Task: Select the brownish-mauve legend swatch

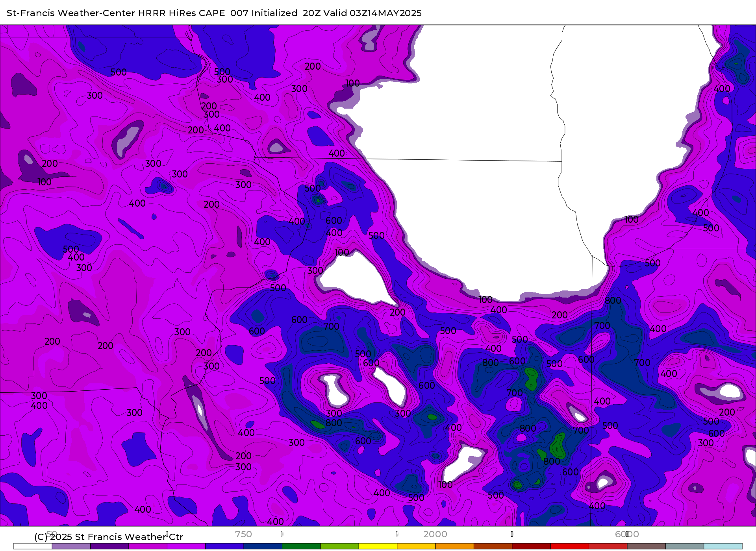Action: tap(647, 546)
